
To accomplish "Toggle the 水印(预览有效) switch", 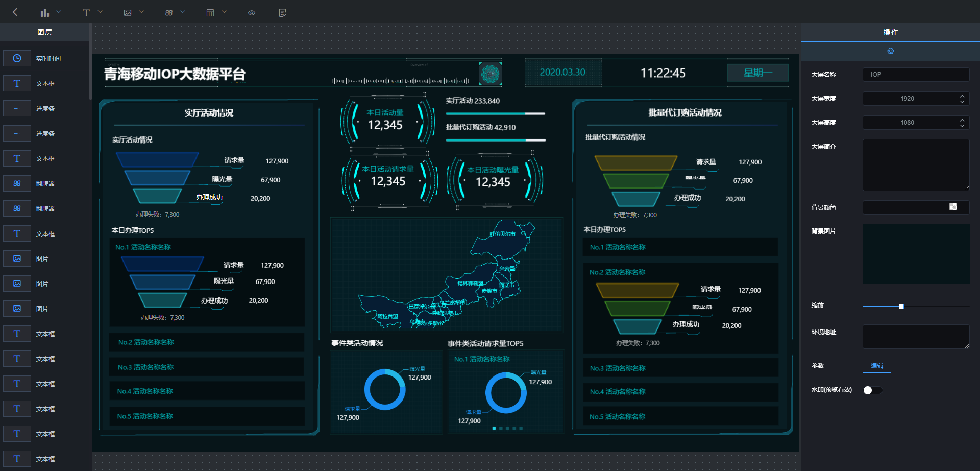I will [x=873, y=390].
